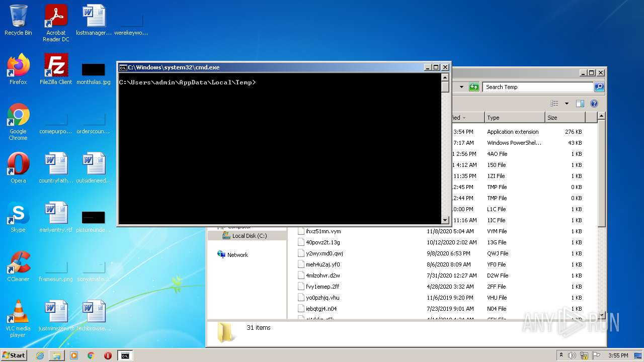Show hidden system tray icons
This screenshot has width=644, height=362.
(x=561, y=355)
